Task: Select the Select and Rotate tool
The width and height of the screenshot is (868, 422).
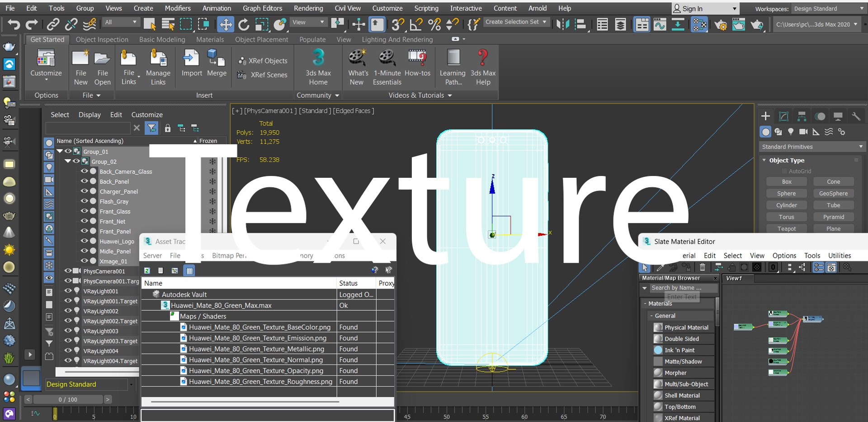Action: click(244, 24)
